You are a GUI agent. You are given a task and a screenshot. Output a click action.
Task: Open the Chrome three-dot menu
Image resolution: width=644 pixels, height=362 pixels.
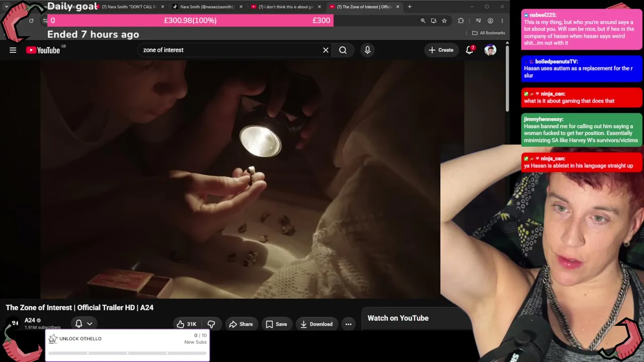click(x=502, y=21)
